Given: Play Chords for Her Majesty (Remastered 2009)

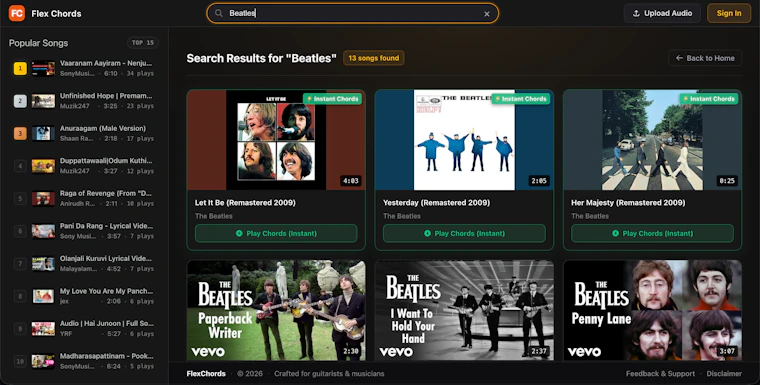Looking at the screenshot, I should coord(652,233).
